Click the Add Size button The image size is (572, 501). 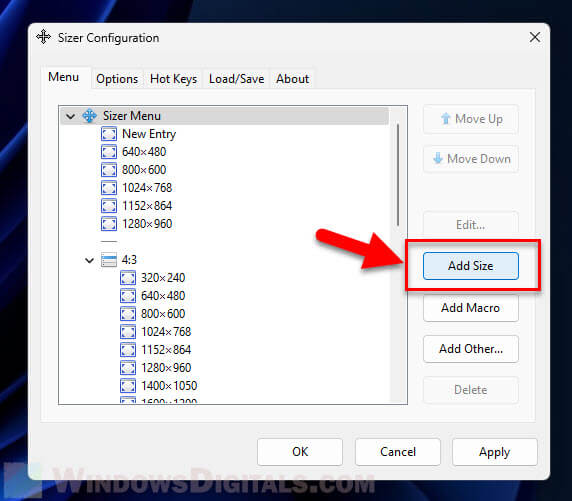471,266
